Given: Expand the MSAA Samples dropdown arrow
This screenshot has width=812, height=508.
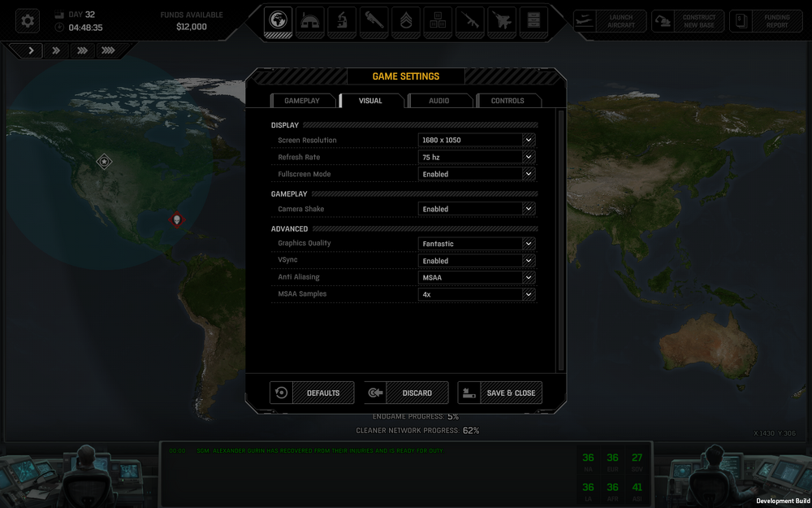Looking at the screenshot, I should click(x=529, y=294).
